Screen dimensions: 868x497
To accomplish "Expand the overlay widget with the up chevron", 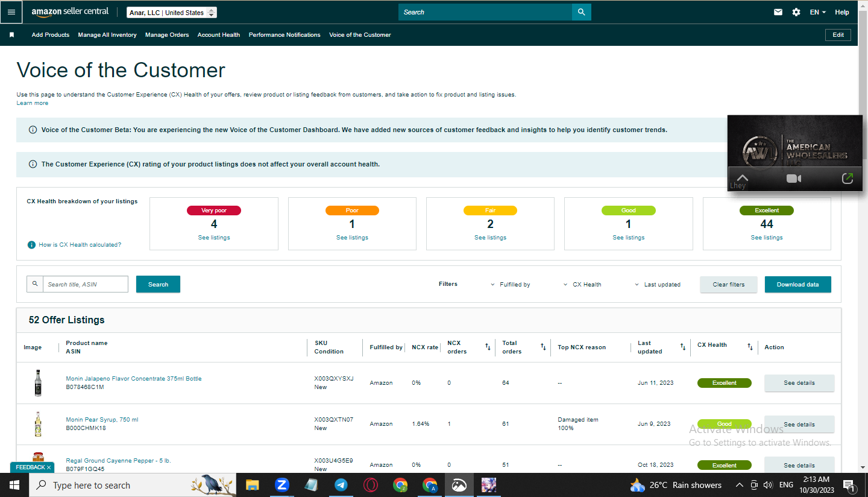I will point(742,177).
